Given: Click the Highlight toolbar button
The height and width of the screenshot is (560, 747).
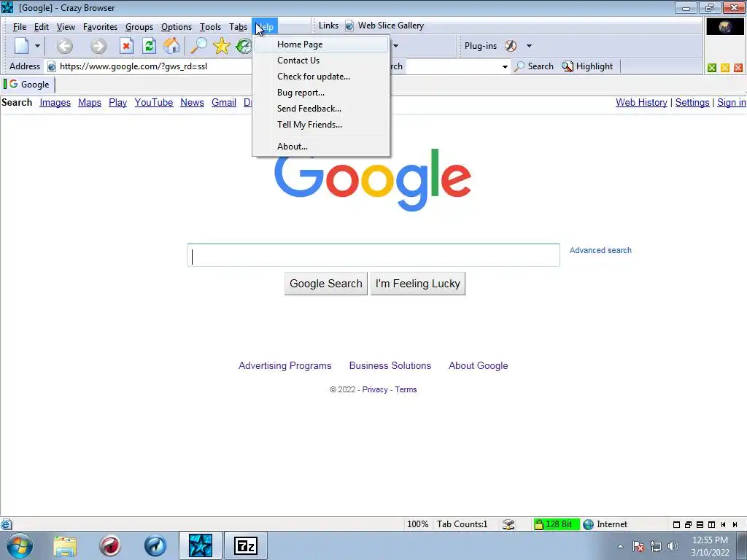Looking at the screenshot, I should [587, 66].
